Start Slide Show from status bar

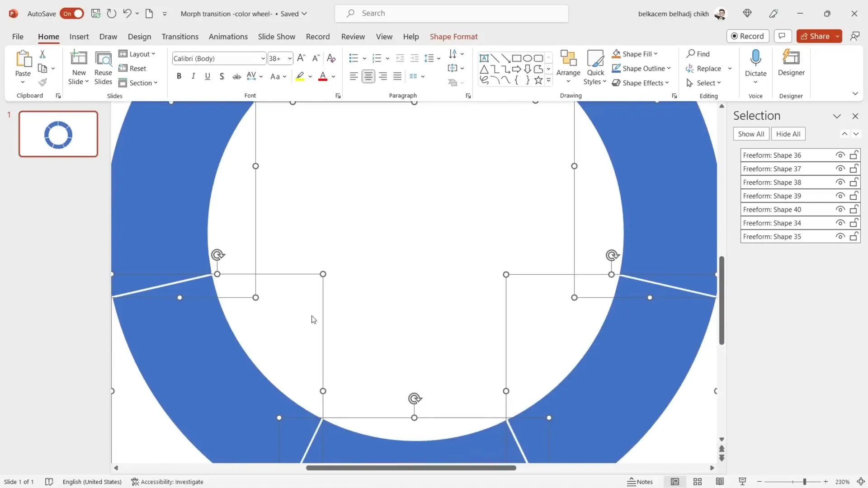pyautogui.click(x=742, y=482)
